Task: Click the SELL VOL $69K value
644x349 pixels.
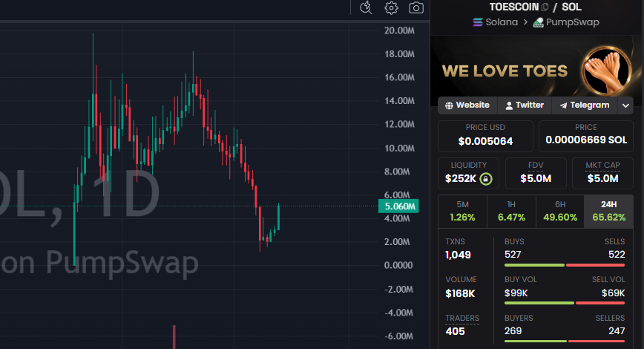Action: click(x=613, y=293)
